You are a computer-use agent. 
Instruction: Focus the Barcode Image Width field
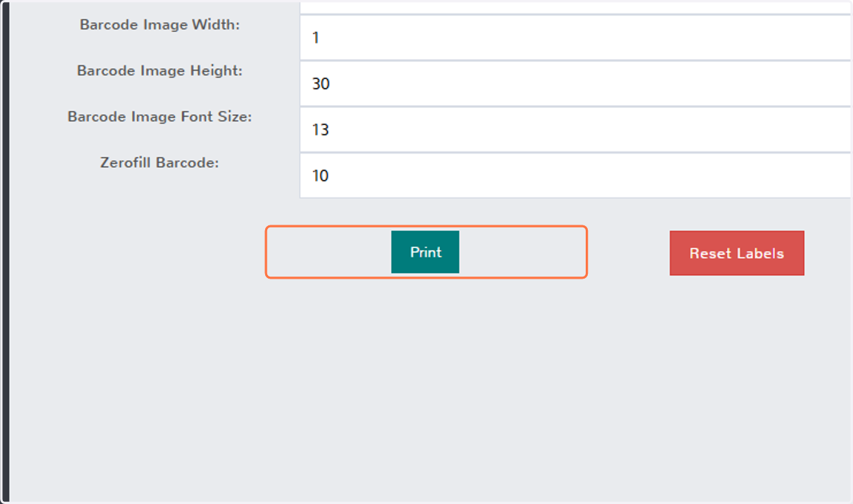coord(575,38)
